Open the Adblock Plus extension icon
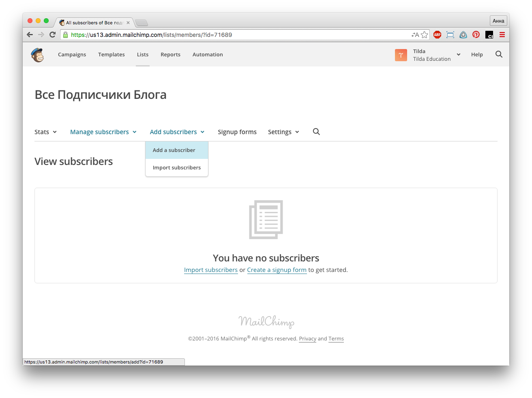This screenshot has height=398, width=532. point(437,35)
